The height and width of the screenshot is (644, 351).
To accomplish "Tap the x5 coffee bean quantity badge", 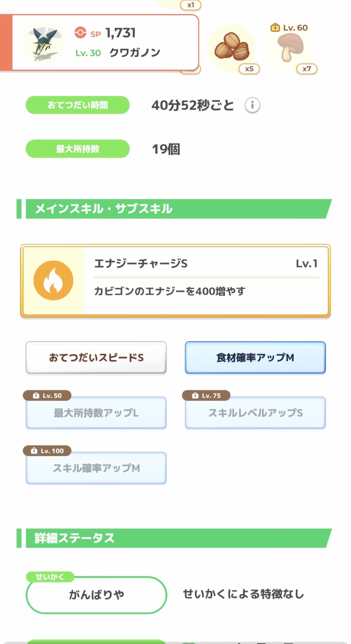I will click(249, 69).
